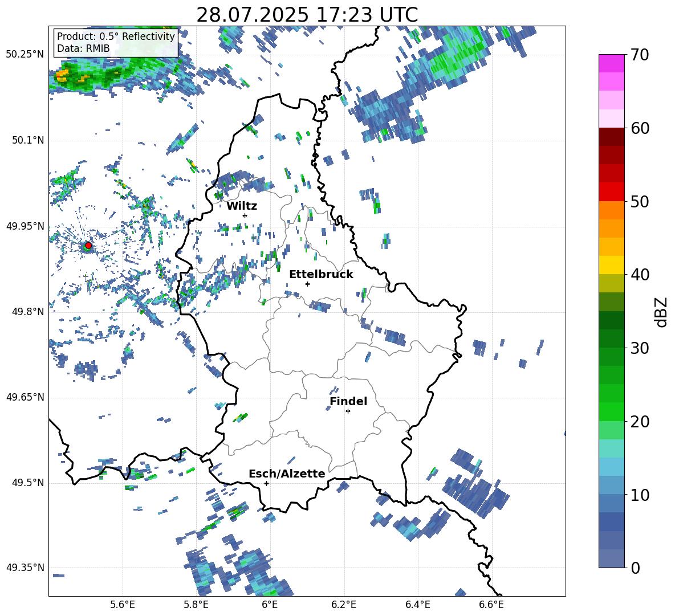Click the 70 tick on colorbar
The width and height of the screenshot is (675, 616).
point(640,55)
